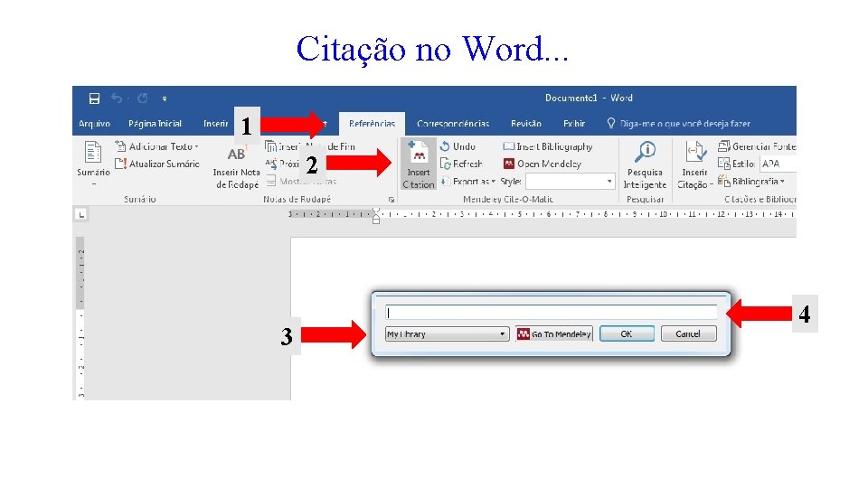Open the Correspondências tab

tap(453, 124)
